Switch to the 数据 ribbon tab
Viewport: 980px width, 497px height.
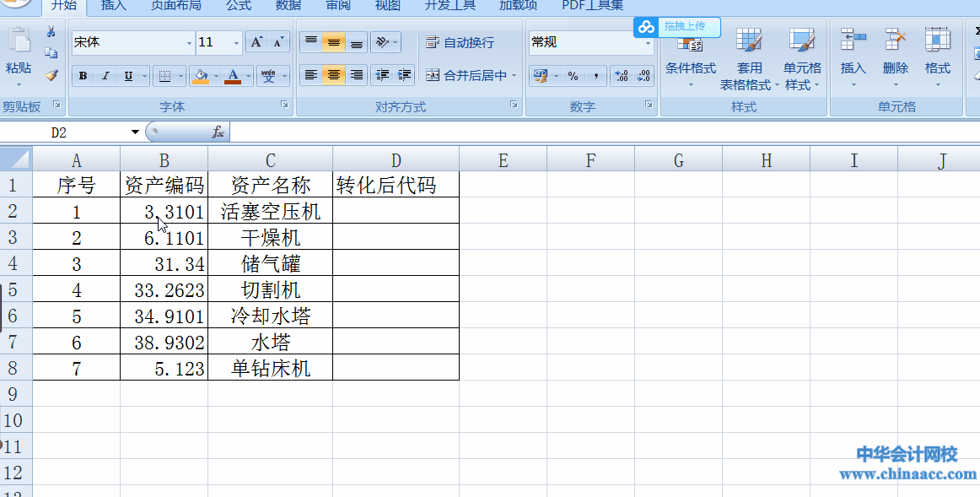pyautogui.click(x=287, y=7)
